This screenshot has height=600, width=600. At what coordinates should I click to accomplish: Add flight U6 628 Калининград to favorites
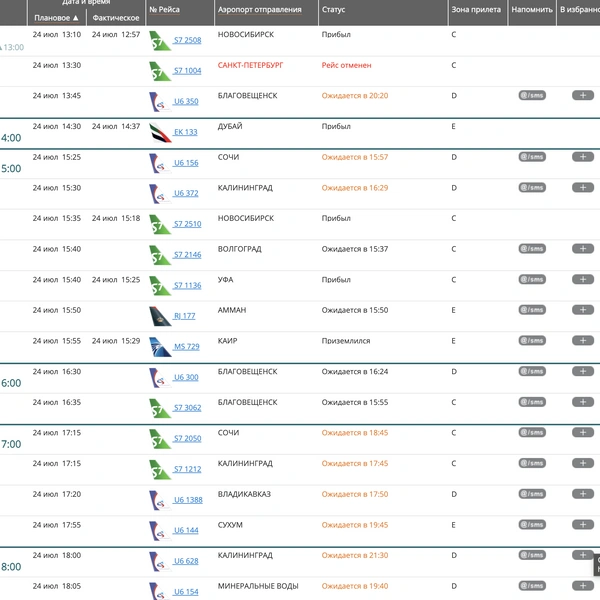tap(583, 555)
